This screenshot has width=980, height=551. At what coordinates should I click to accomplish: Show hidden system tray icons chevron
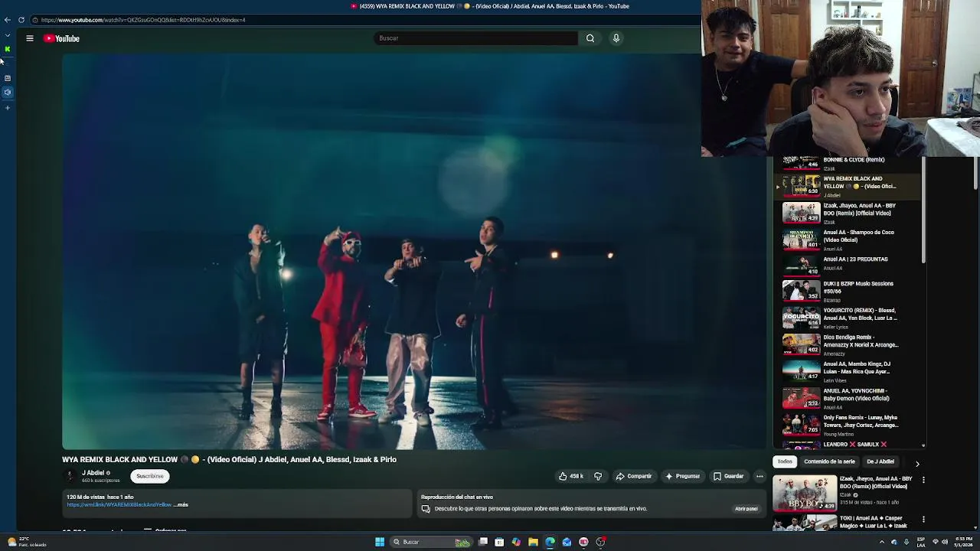click(881, 542)
